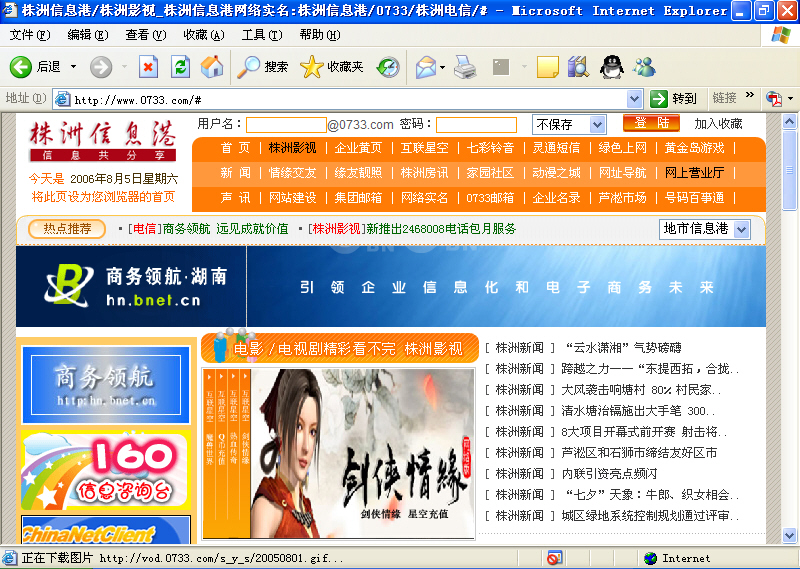Screen dimensions: 800x569
Task: Open the 株洲影视 navigation link
Action: [x=292, y=148]
